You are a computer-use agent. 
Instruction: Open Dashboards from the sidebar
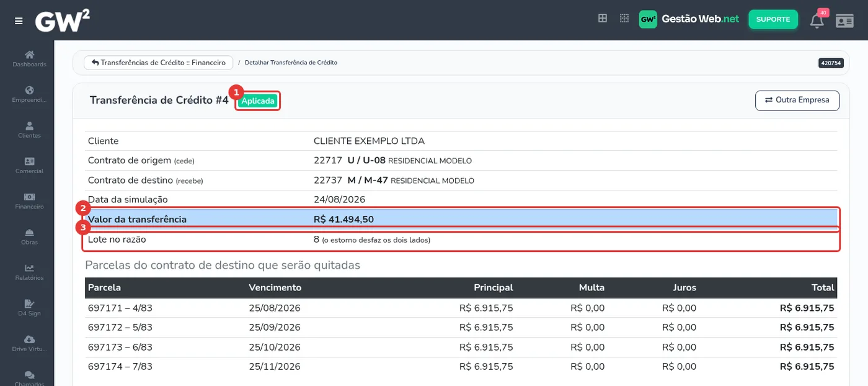tap(29, 58)
